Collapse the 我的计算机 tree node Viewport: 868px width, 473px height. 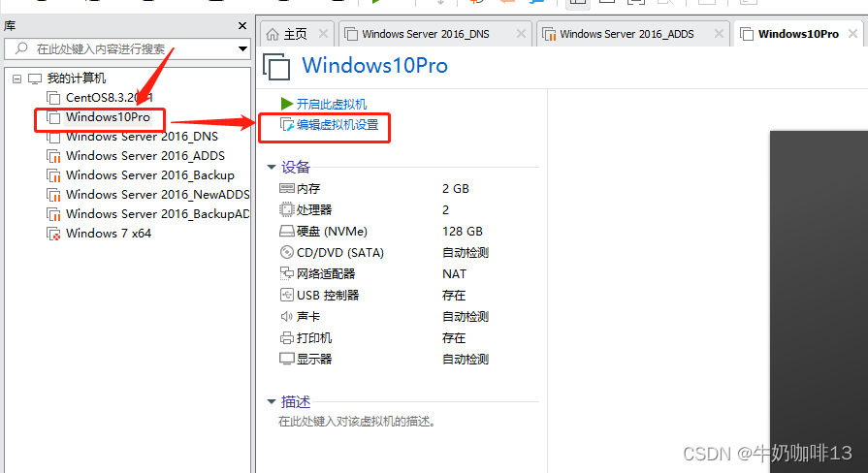tap(17, 79)
